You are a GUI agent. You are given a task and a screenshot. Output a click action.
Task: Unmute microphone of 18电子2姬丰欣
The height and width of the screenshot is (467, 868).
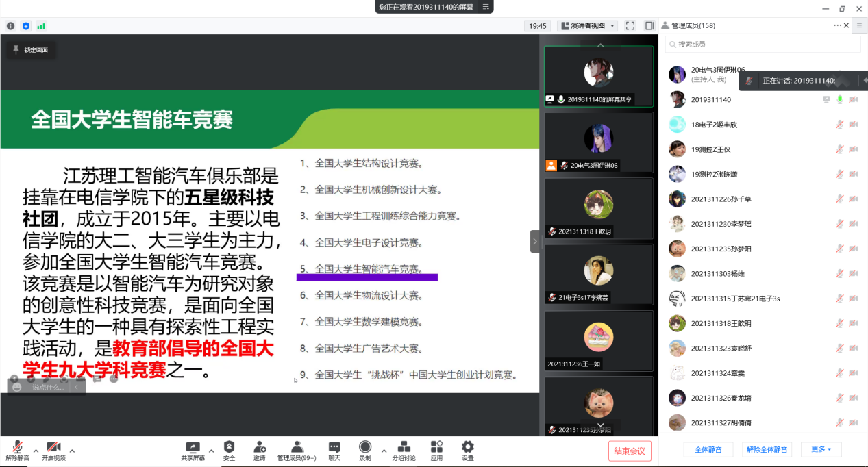click(x=839, y=125)
